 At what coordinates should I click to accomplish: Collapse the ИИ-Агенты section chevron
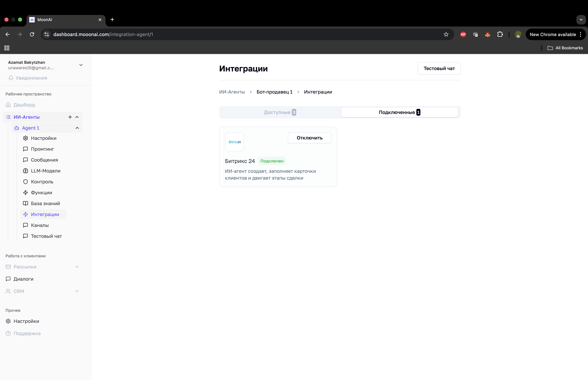coord(77,117)
